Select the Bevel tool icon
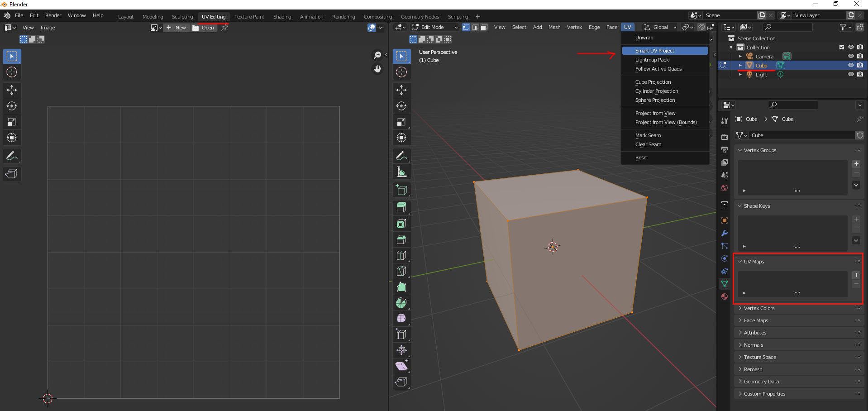Screen dimensions: 868x411 point(401,239)
